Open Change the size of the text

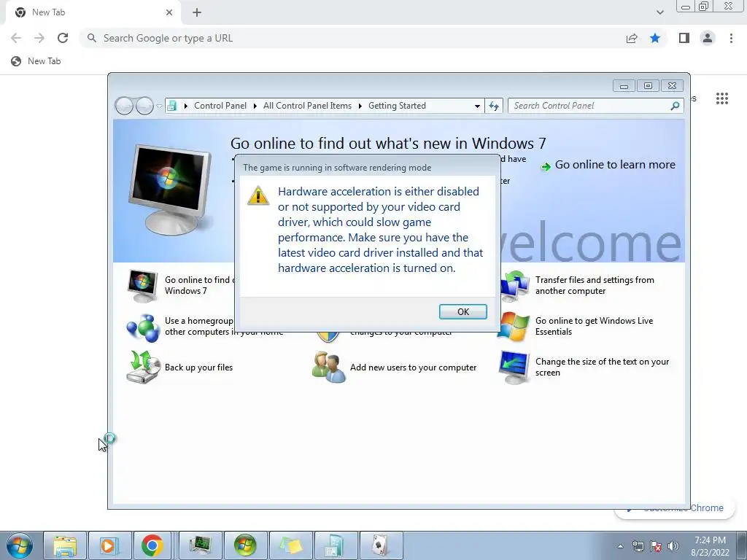(602, 367)
